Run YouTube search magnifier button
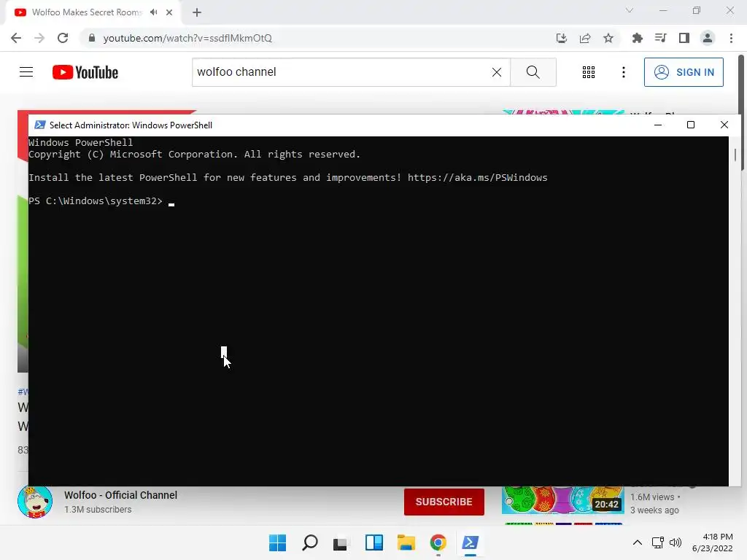Screen dimensions: 747x560 pyautogui.click(x=533, y=72)
